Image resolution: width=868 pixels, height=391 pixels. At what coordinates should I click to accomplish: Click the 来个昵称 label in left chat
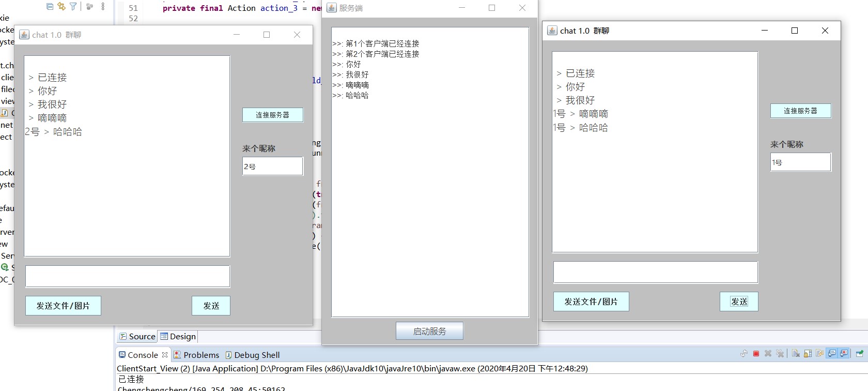[259, 148]
